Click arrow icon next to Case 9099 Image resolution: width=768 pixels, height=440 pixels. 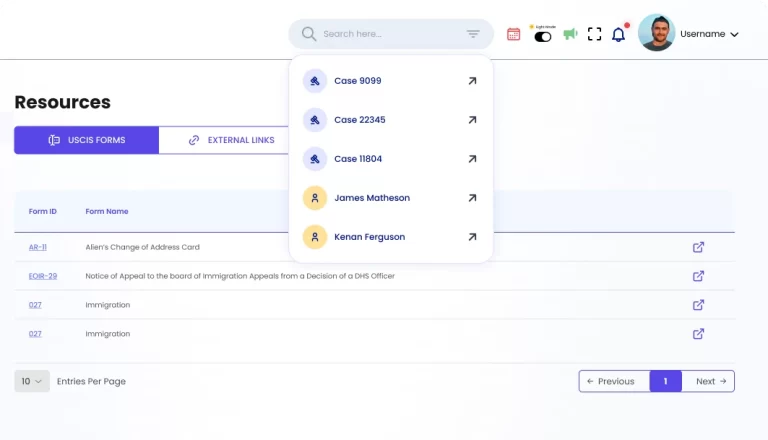coord(472,81)
